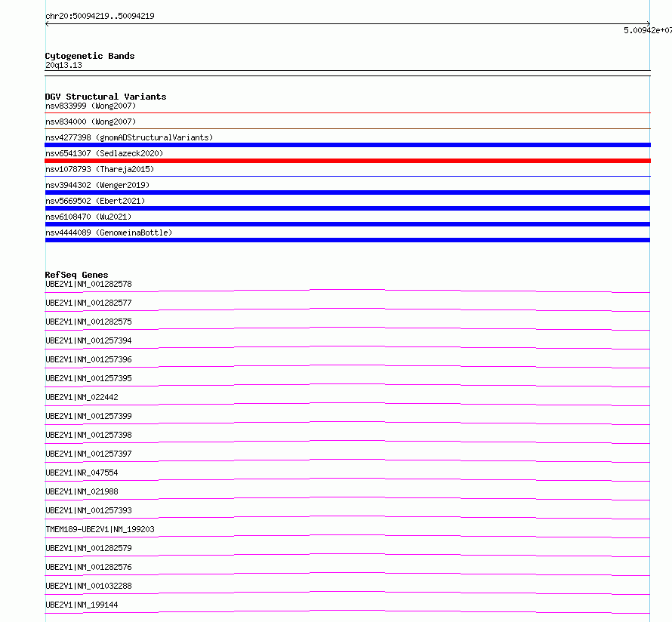Select transcript UBE2V1|NM_001282576

tap(88, 567)
